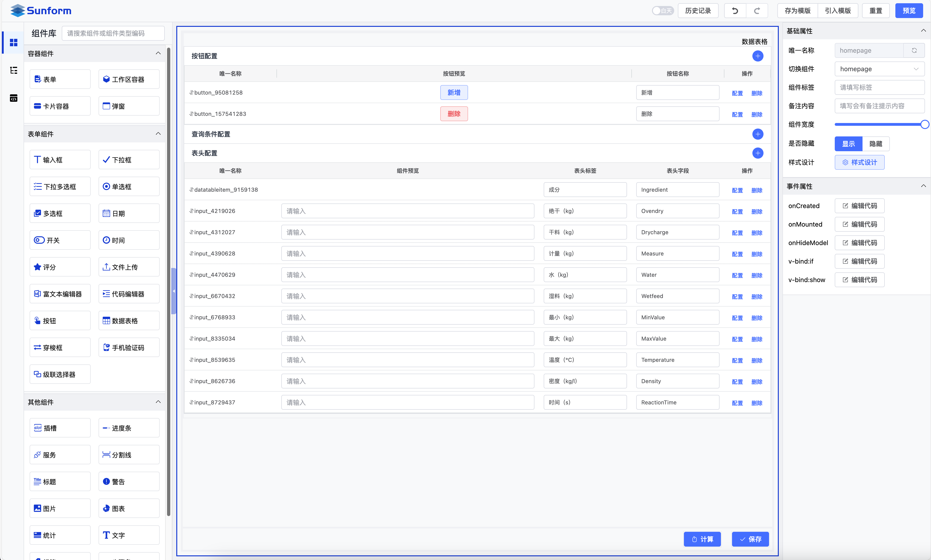The height and width of the screenshot is (560, 931).
Task: Pick the 插槽 slot component
Action: [60, 428]
